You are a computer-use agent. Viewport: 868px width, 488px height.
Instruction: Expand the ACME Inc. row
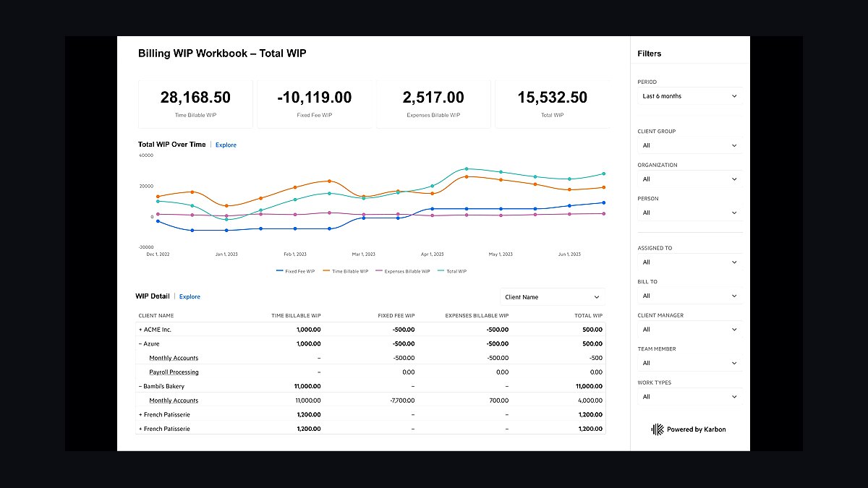[140, 330]
